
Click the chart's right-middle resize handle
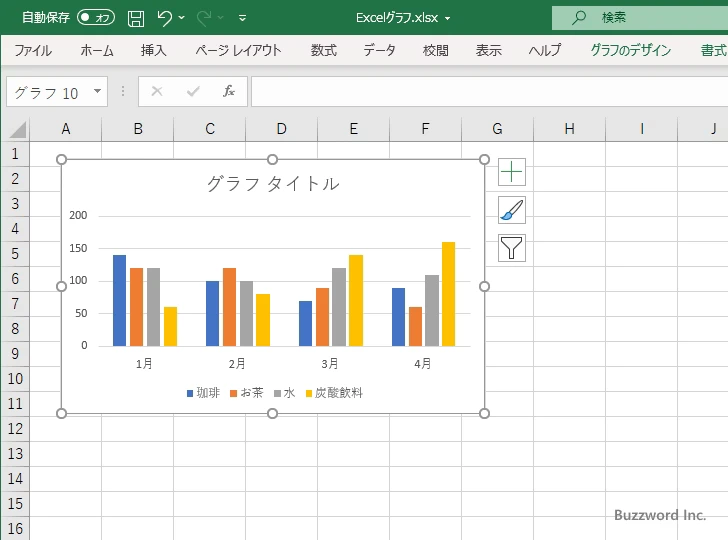coord(484,286)
